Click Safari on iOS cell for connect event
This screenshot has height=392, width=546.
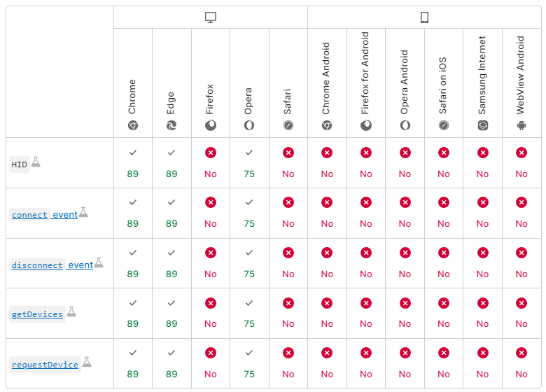[x=444, y=213]
